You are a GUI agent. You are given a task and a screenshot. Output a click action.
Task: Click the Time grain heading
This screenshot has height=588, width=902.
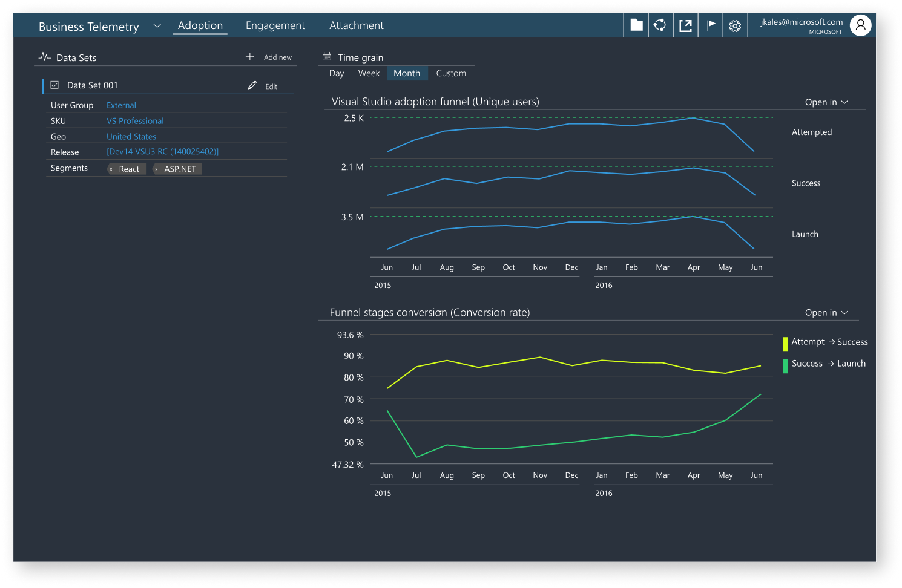click(360, 57)
